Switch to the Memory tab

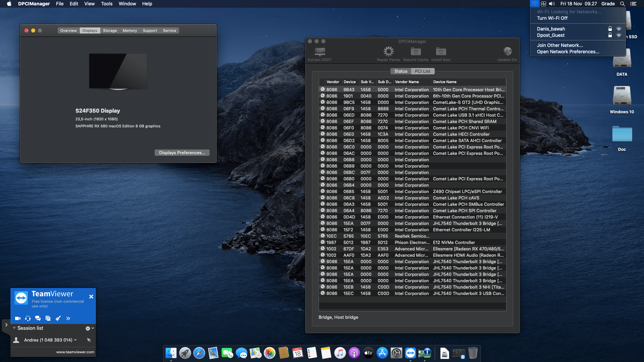(x=130, y=31)
